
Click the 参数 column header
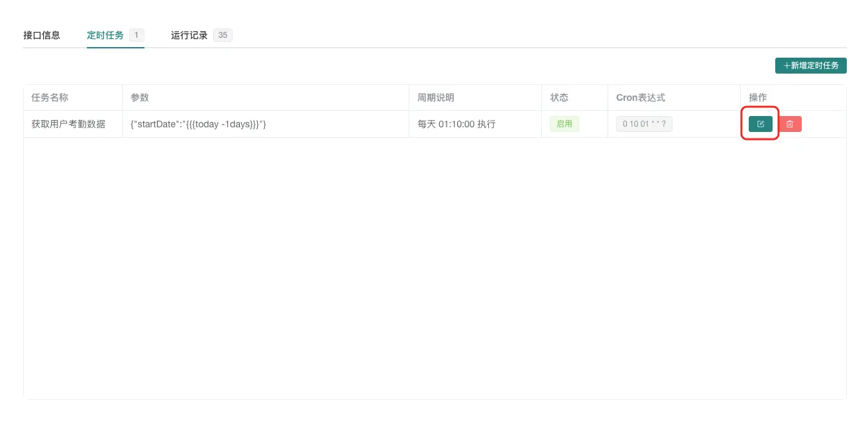click(x=140, y=97)
